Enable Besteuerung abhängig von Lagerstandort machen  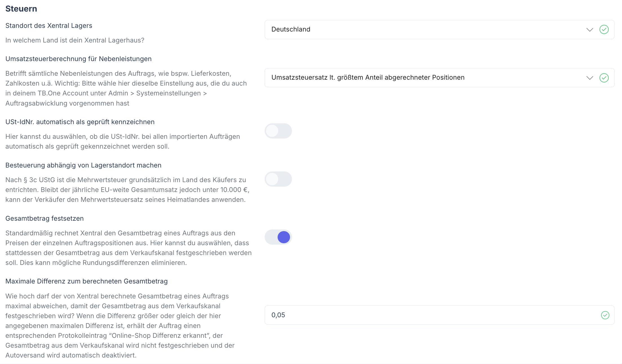click(278, 179)
